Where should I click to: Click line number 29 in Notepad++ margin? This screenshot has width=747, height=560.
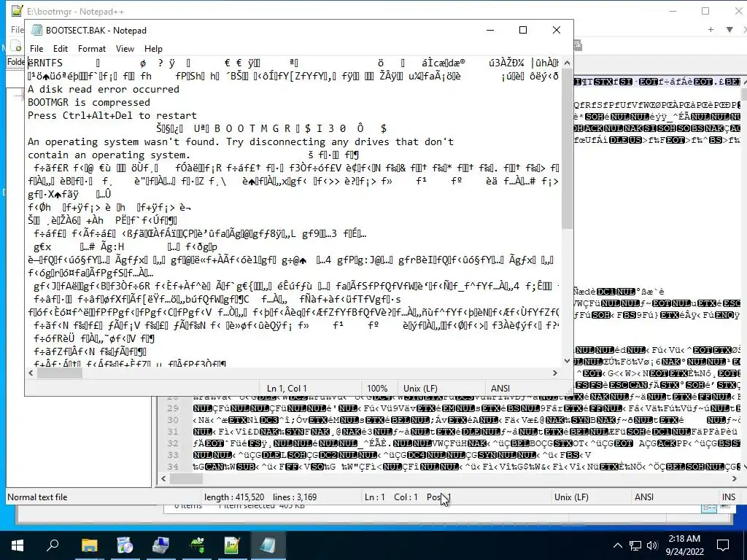point(172,408)
